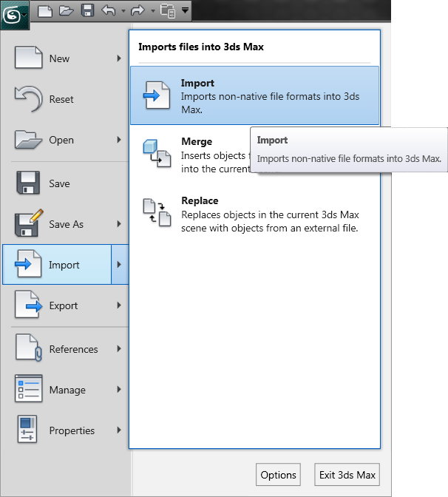Select the Properties menu item
Image resolution: width=448 pixels, height=497 pixels.
coord(66,430)
